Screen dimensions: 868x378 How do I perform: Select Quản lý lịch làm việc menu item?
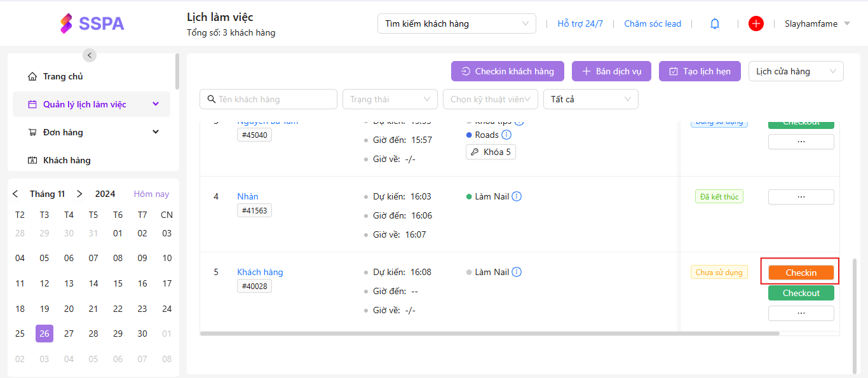point(92,104)
